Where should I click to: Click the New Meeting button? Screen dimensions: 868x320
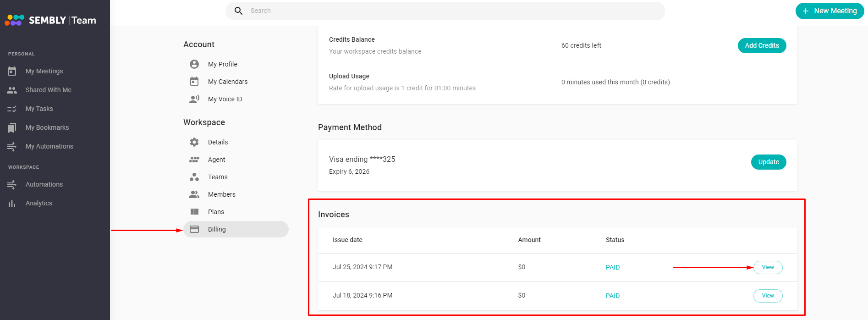[x=830, y=11]
